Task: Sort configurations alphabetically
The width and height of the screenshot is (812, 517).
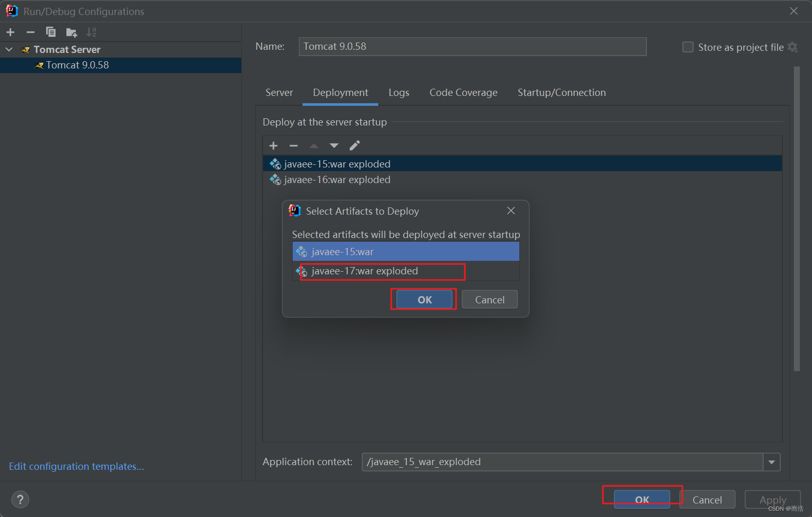Action: [x=91, y=32]
